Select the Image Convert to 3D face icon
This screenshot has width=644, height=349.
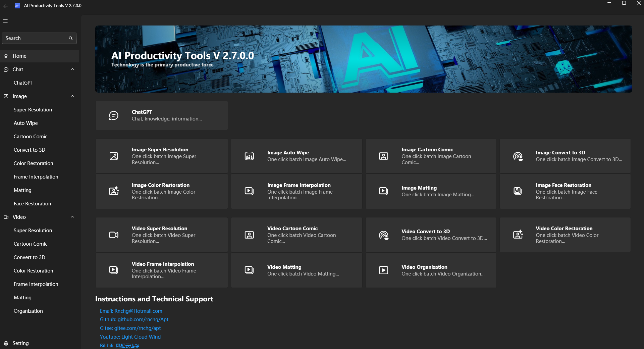[x=518, y=156]
